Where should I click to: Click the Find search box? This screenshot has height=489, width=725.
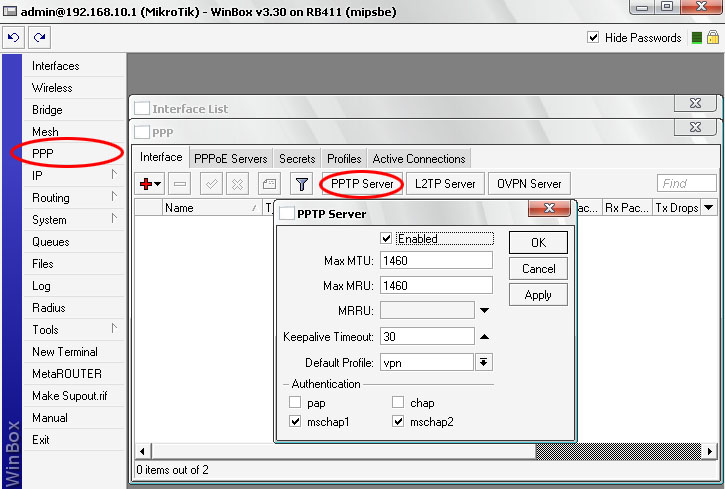pos(687,183)
